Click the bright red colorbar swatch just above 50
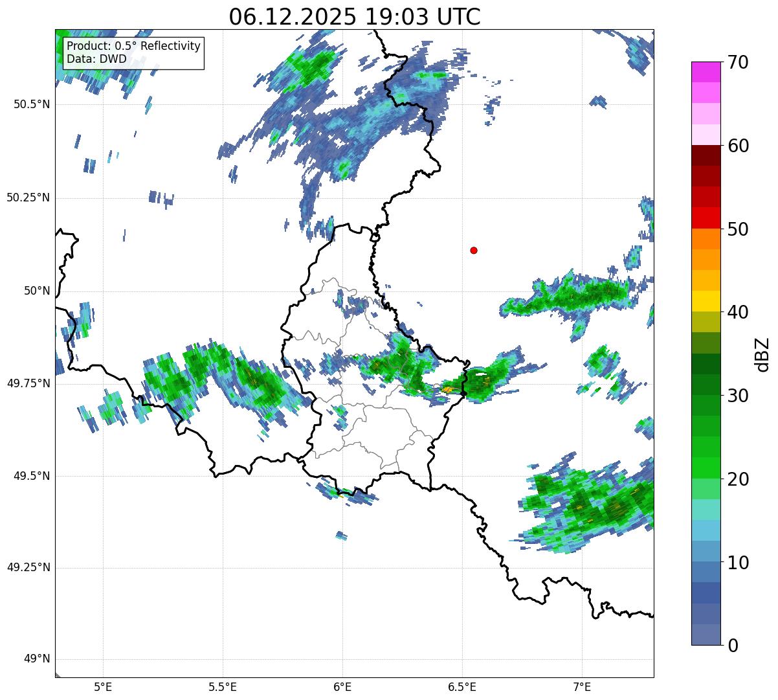Viewport: 778px width, 700px height. (706, 218)
